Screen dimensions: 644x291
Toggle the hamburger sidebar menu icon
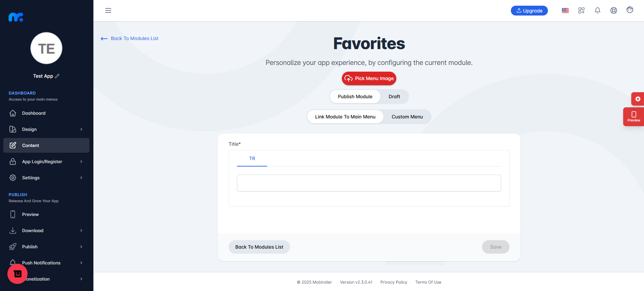click(x=108, y=10)
